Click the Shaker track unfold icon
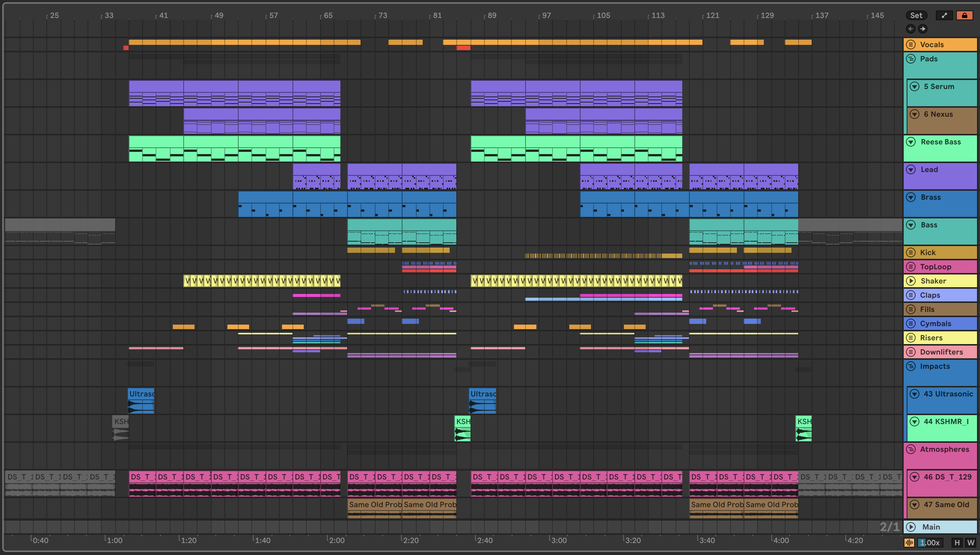The image size is (980, 555). tap(911, 281)
